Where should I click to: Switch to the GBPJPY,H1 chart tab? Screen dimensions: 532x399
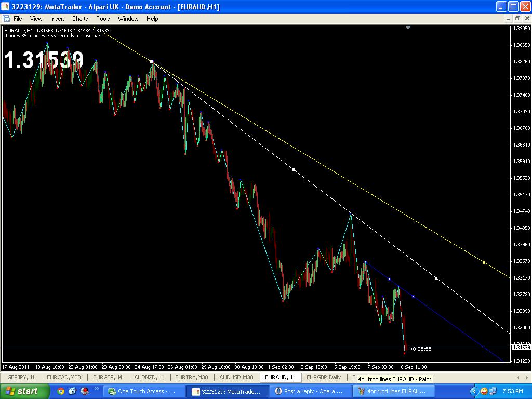point(21,377)
